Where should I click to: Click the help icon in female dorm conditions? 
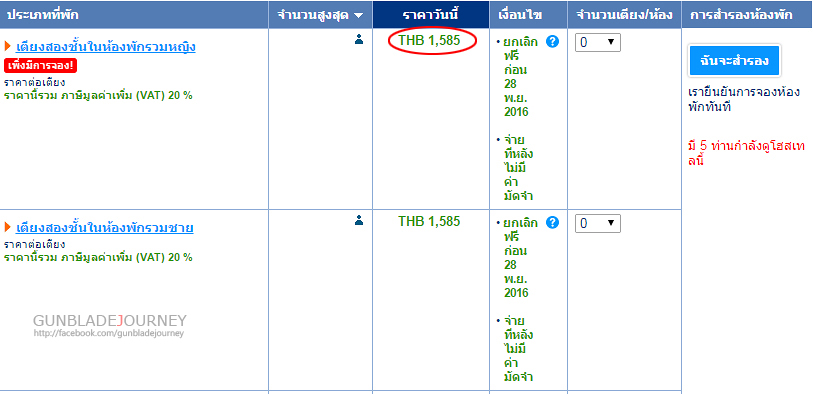(x=553, y=42)
